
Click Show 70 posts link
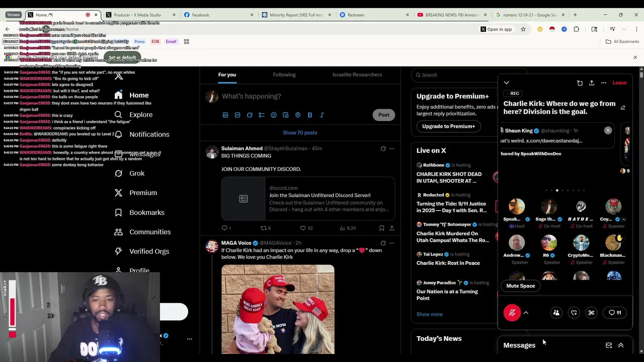pos(300,133)
